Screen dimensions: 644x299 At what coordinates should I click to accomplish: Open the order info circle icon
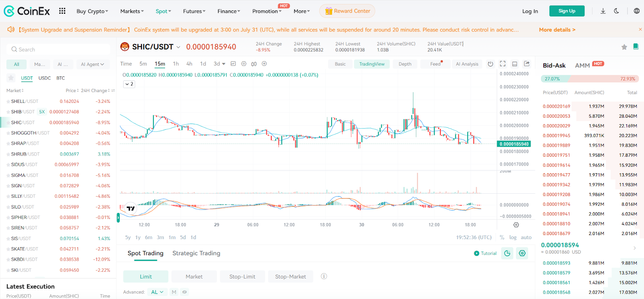[324, 276]
